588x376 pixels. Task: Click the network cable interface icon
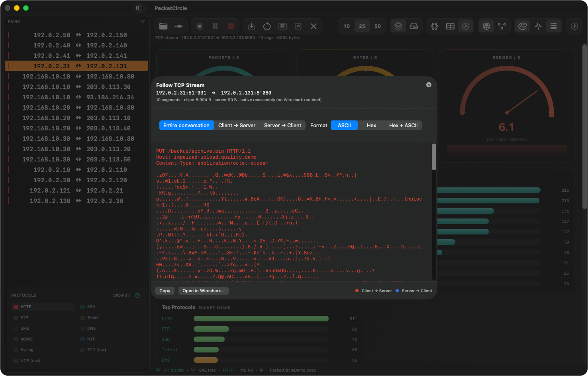179,26
